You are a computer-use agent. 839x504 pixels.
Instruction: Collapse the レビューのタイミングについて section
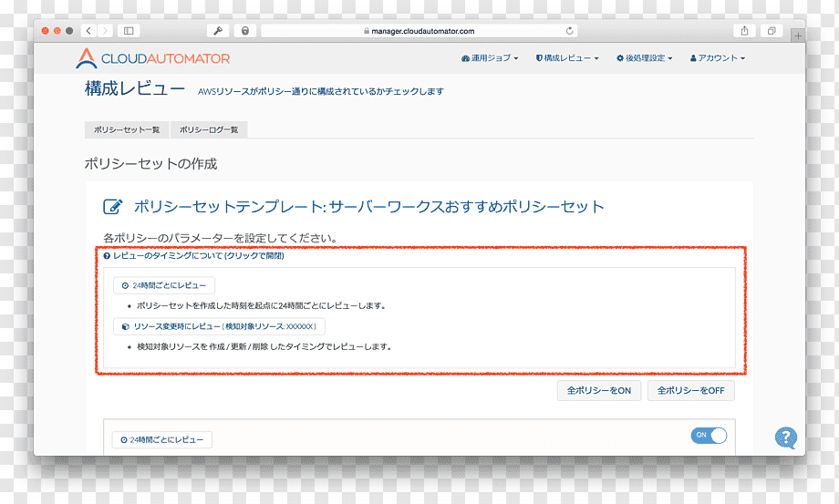tap(193, 256)
